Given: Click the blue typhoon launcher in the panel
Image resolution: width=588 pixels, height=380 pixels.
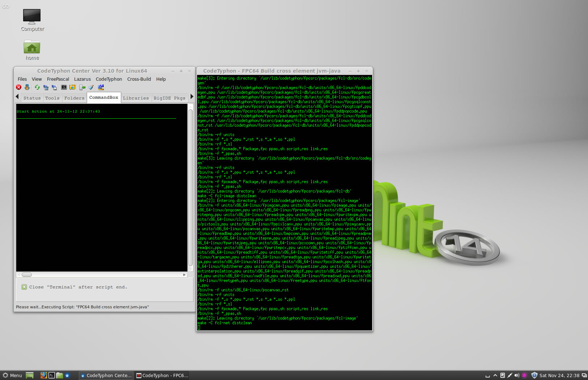Looking at the screenshot, I should tap(67, 375).
